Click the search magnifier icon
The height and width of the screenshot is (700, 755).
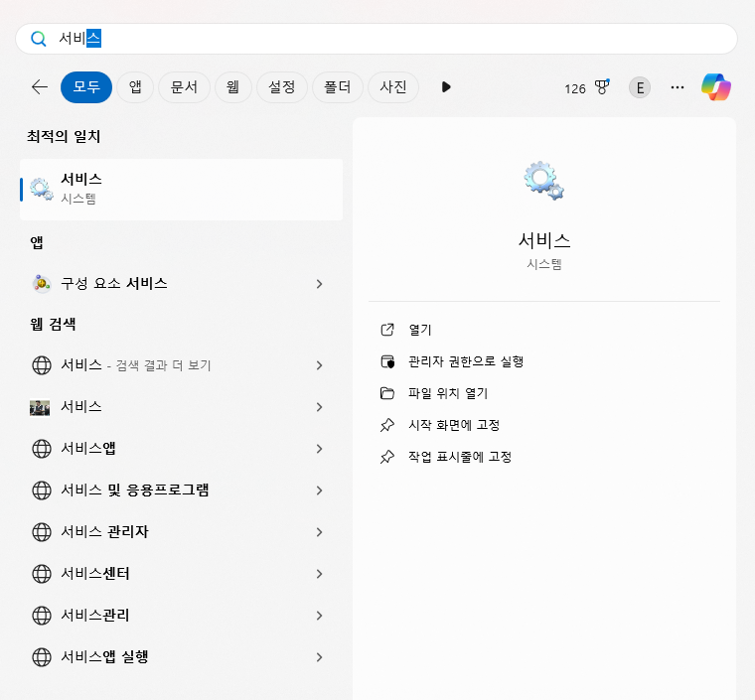(38, 39)
